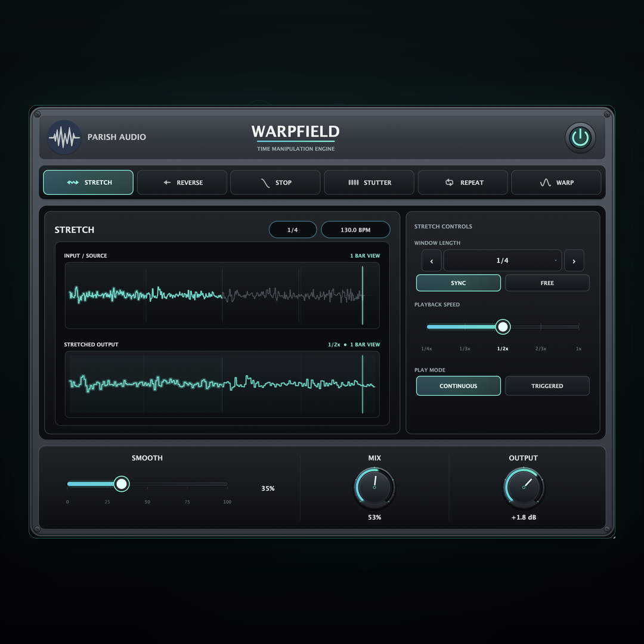Open the Stop mode tab
This screenshot has height=644, width=644.
[x=275, y=182]
